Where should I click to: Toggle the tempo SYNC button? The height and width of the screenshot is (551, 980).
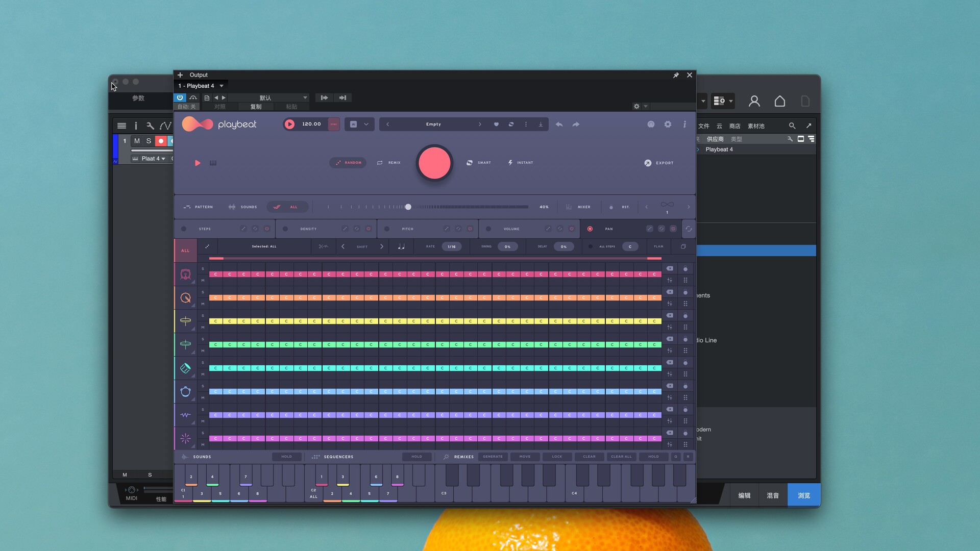click(334, 124)
